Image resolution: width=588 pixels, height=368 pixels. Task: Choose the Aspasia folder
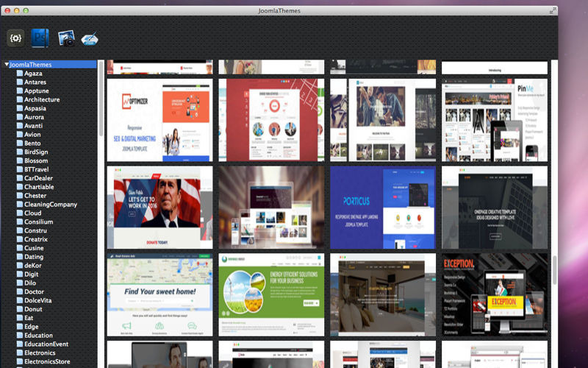[x=35, y=108]
